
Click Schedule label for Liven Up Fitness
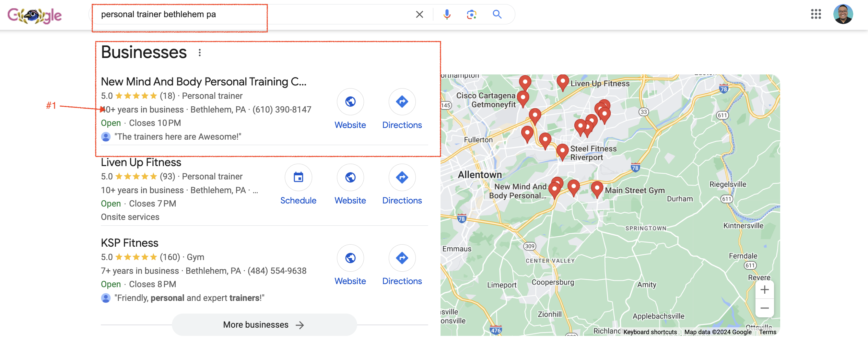click(298, 200)
